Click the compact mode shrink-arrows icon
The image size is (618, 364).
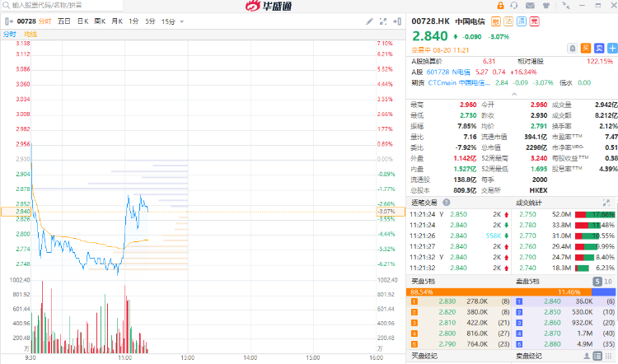click(566, 6)
